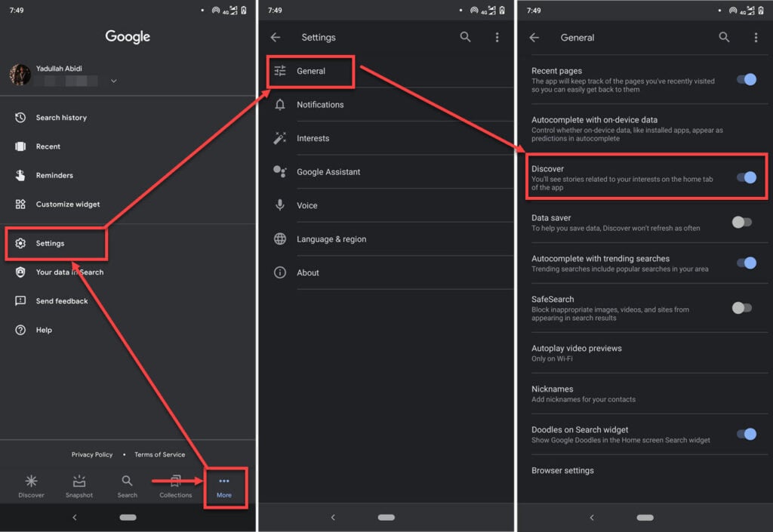Go back from the Settings screen
The width and height of the screenshot is (773, 532).
click(276, 37)
